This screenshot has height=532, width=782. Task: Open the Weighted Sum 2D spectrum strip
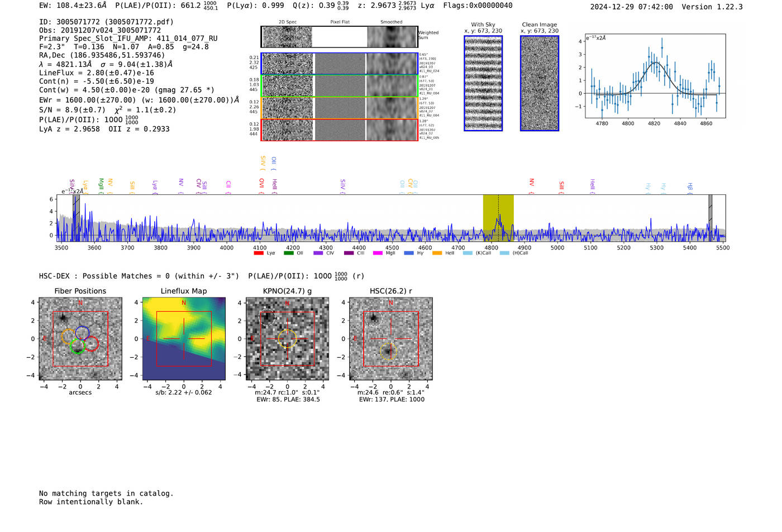coord(339,37)
